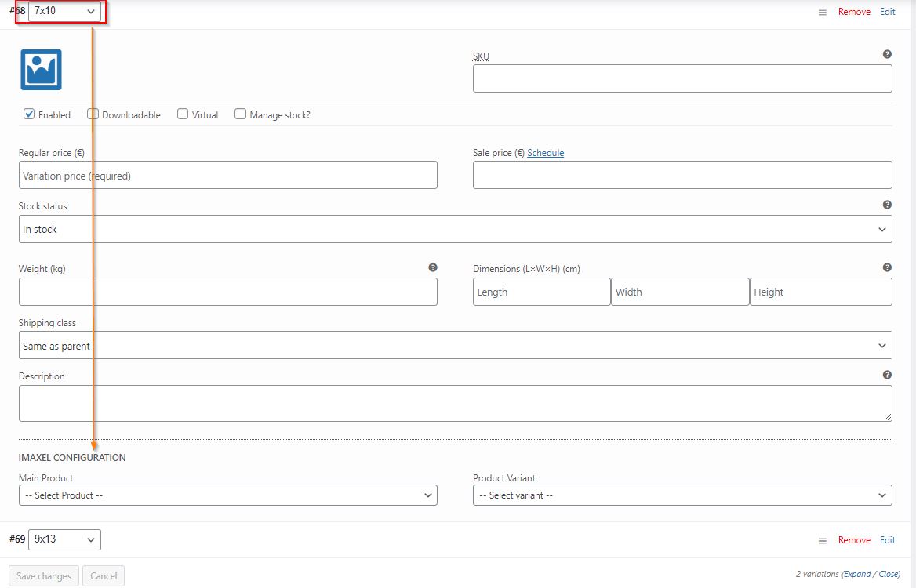Open the Shipping class dropdown
The image size is (916, 588).
(455, 345)
